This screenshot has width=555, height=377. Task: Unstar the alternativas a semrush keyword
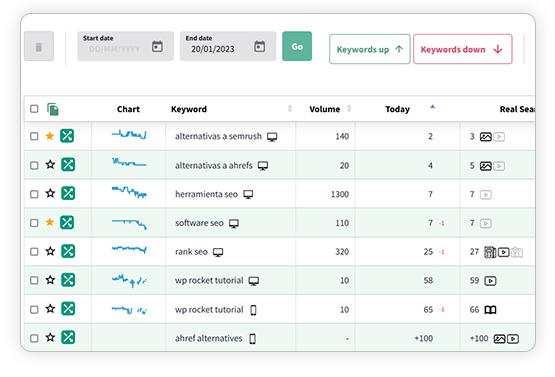[50, 136]
